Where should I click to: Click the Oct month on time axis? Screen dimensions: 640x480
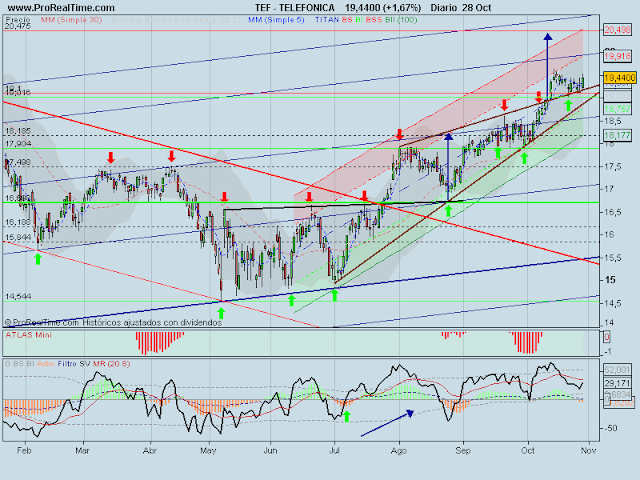point(528,451)
